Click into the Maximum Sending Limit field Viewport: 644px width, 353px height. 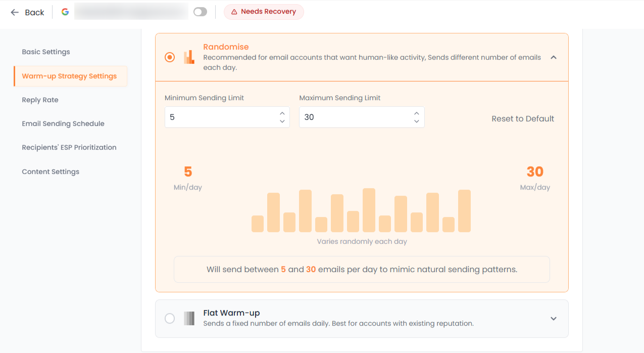[x=354, y=117]
